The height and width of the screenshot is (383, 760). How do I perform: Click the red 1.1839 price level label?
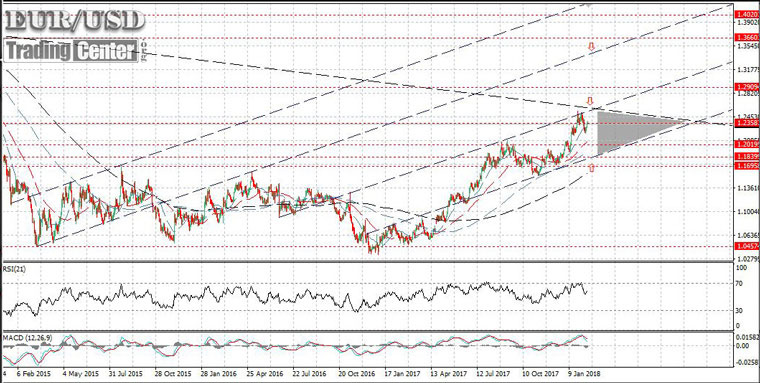[x=748, y=157]
